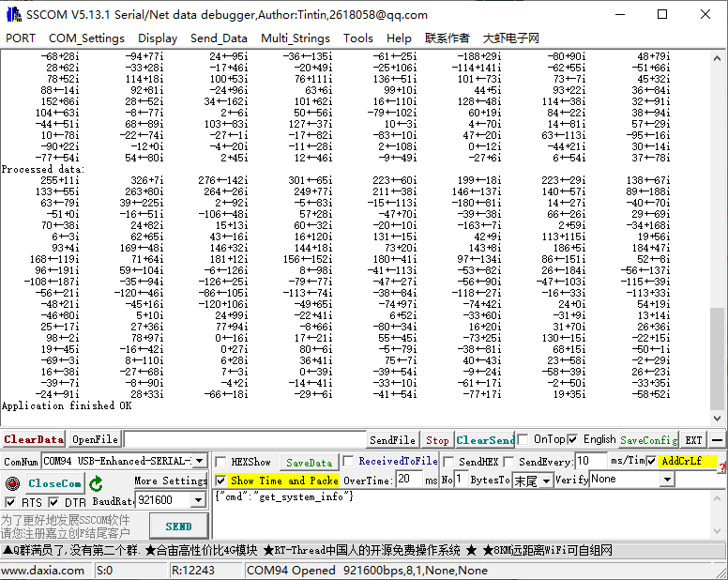Click the red record indicator beside CloseCom
This screenshot has width=728, height=580.
pos(12,483)
